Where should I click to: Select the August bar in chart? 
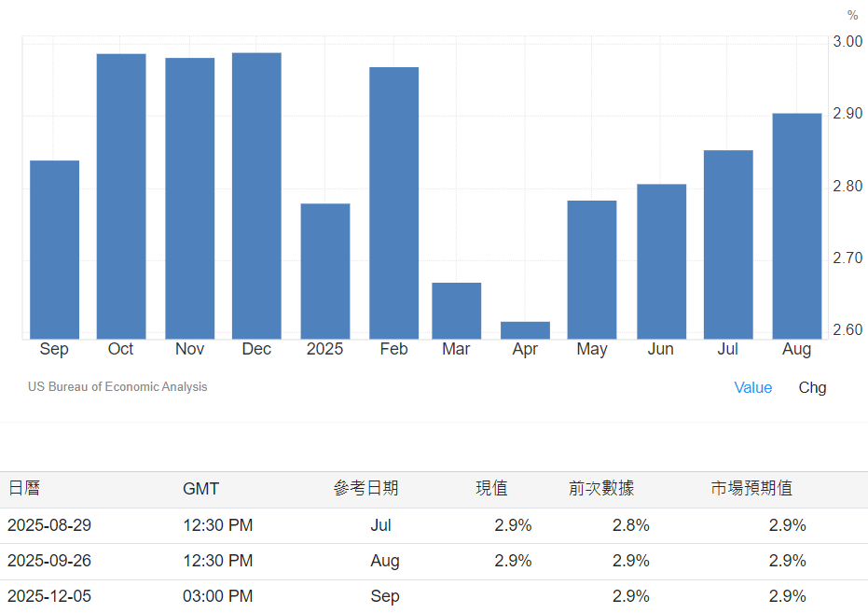click(797, 226)
